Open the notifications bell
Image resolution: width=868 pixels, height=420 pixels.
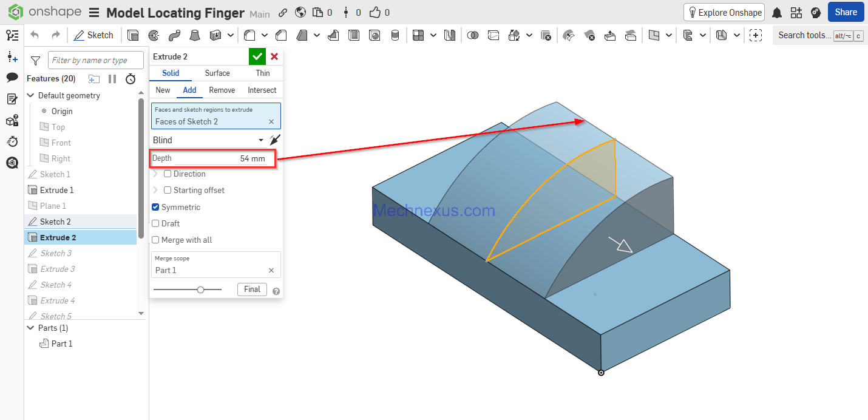(776, 13)
